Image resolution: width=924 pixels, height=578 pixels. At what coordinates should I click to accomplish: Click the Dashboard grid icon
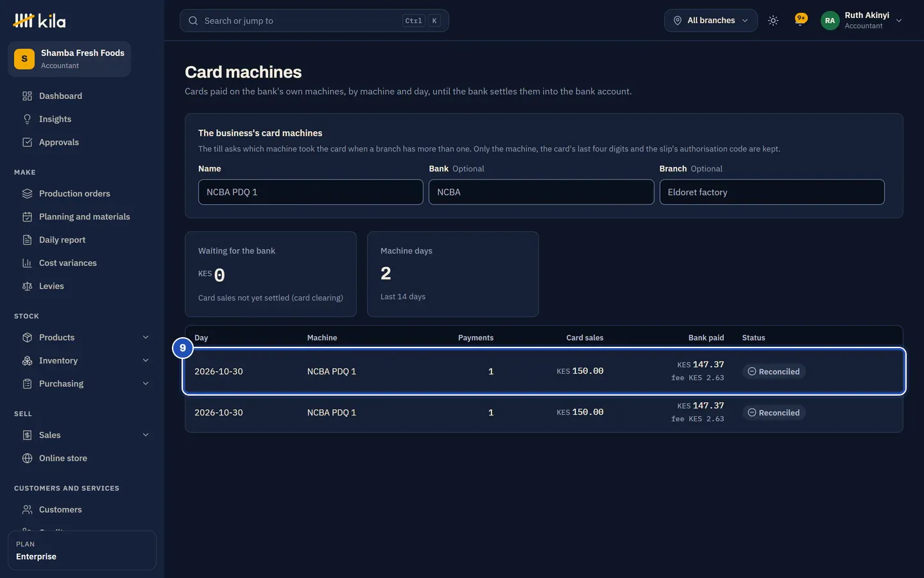pyautogui.click(x=27, y=96)
